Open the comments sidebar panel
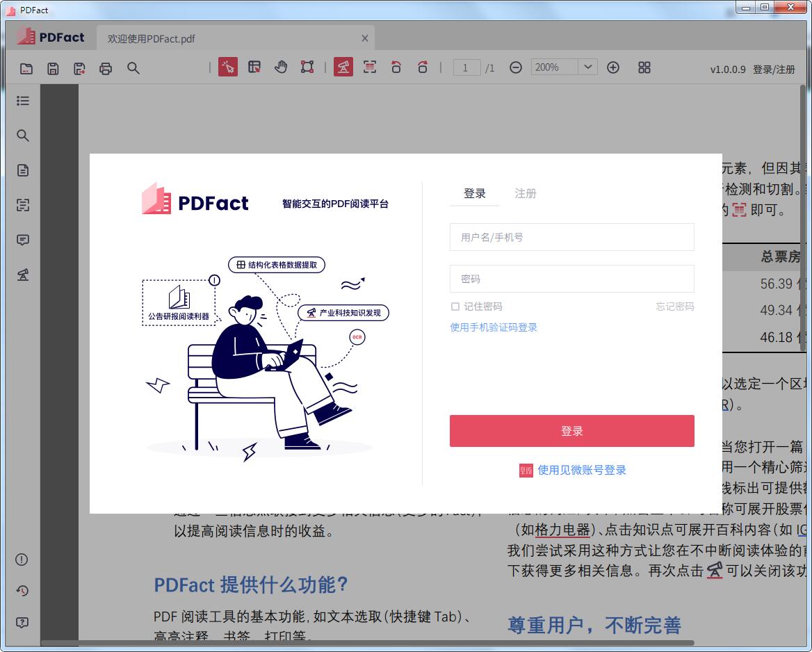This screenshot has height=652, width=812. pyautogui.click(x=23, y=240)
